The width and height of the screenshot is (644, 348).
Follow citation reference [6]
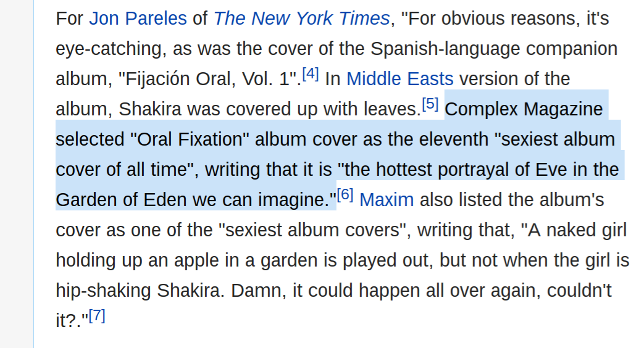345,194
